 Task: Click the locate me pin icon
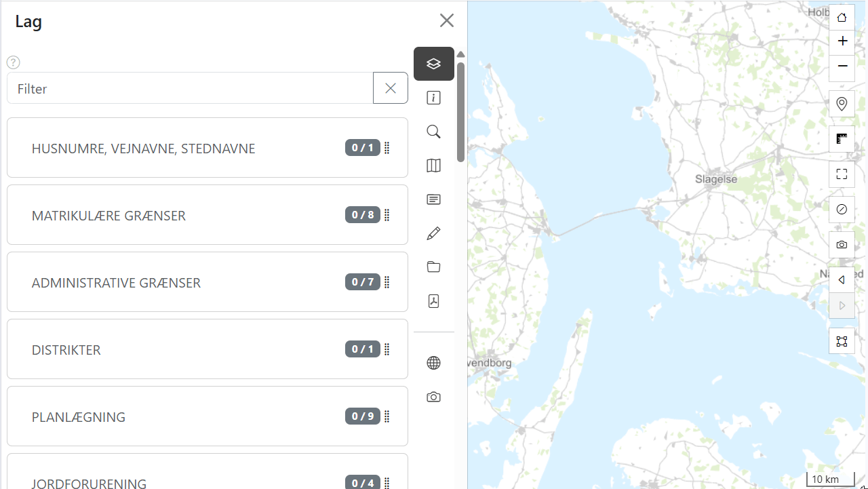[x=842, y=104]
